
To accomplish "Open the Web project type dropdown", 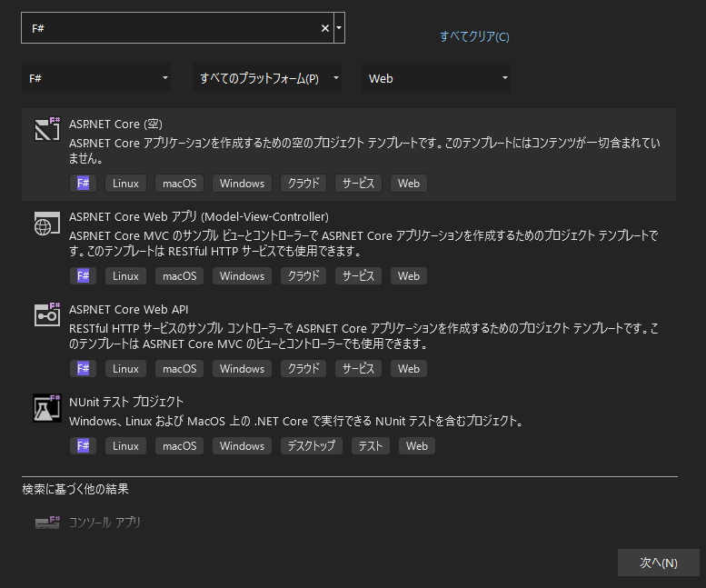I will pyautogui.click(x=435, y=78).
